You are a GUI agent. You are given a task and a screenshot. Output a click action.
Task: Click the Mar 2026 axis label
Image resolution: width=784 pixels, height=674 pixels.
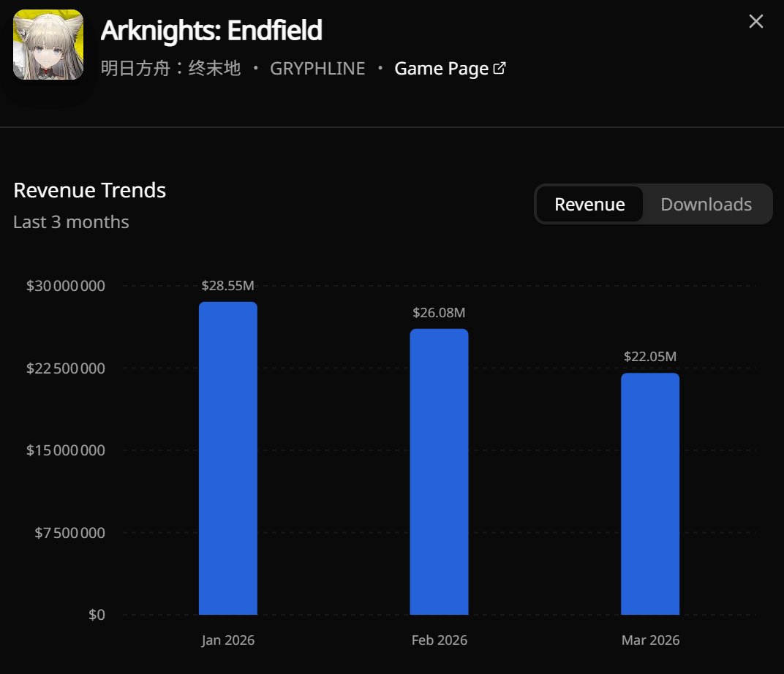pyautogui.click(x=650, y=640)
